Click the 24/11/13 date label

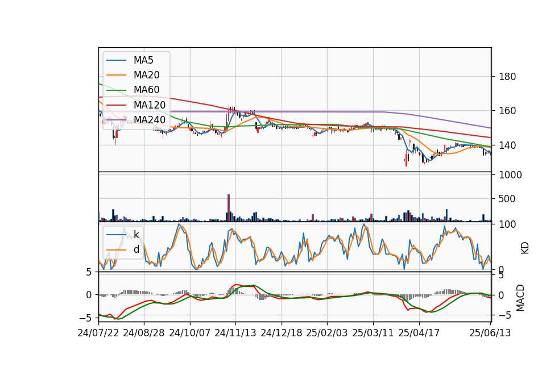pos(235,333)
